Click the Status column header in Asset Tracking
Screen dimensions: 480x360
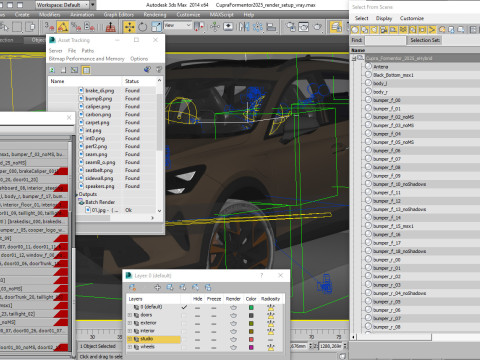[x=139, y=81]
